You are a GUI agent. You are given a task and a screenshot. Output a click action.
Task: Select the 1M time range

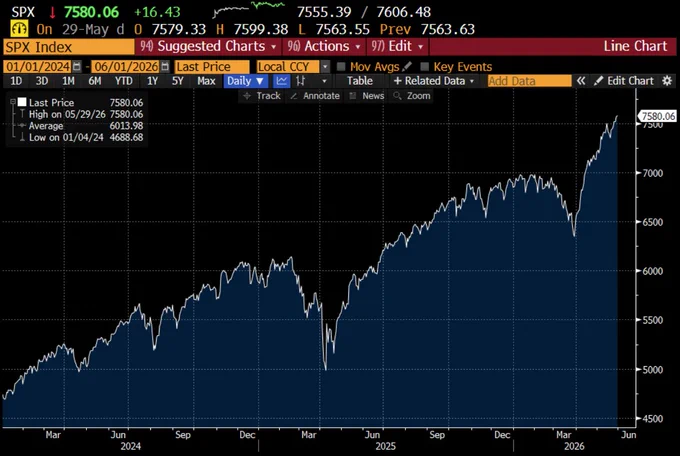click(68, 81)
